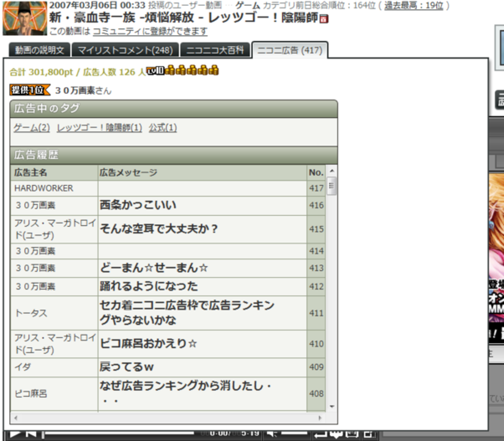Select message なぜ広告ランキングから消したし

coord(186,393)
